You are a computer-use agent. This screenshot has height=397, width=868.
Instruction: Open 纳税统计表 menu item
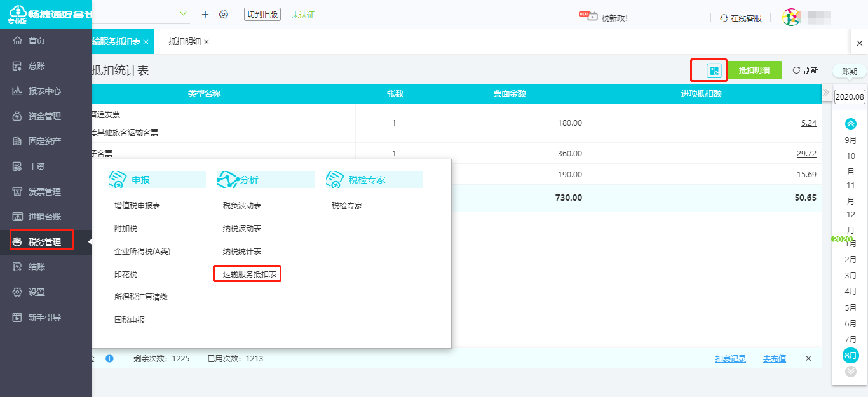(242, 252)
